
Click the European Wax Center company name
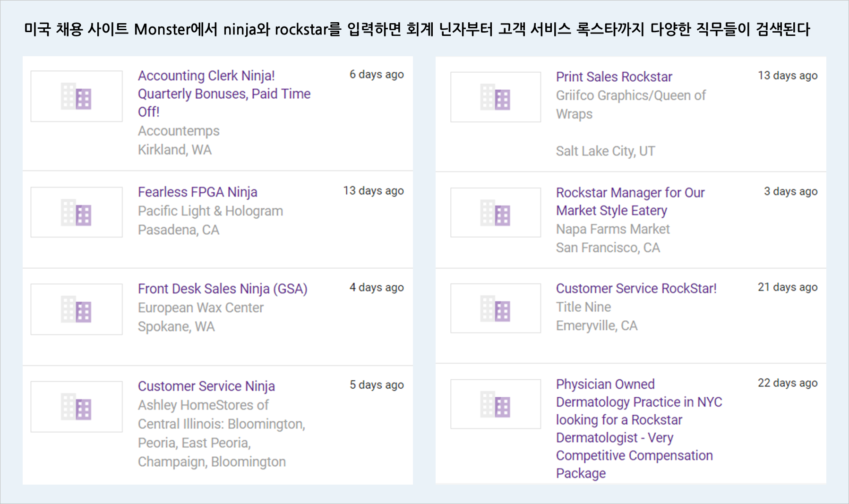[200, 308]
